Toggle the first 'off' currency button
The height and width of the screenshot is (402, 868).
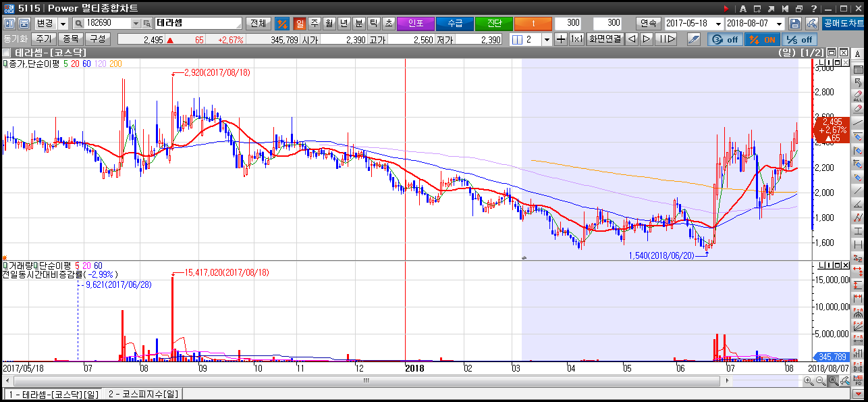click(x=724, y=39)
